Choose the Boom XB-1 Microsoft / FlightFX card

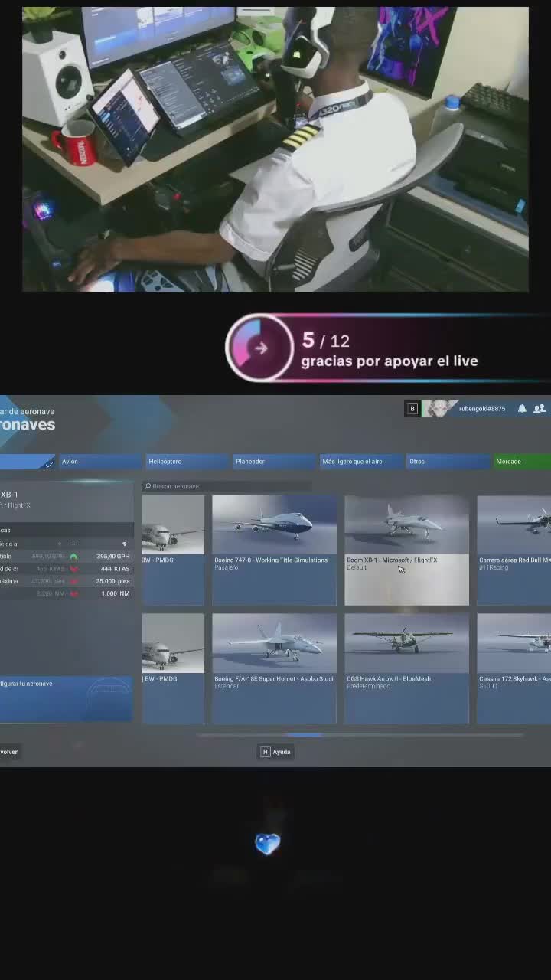tap(406, 550)
